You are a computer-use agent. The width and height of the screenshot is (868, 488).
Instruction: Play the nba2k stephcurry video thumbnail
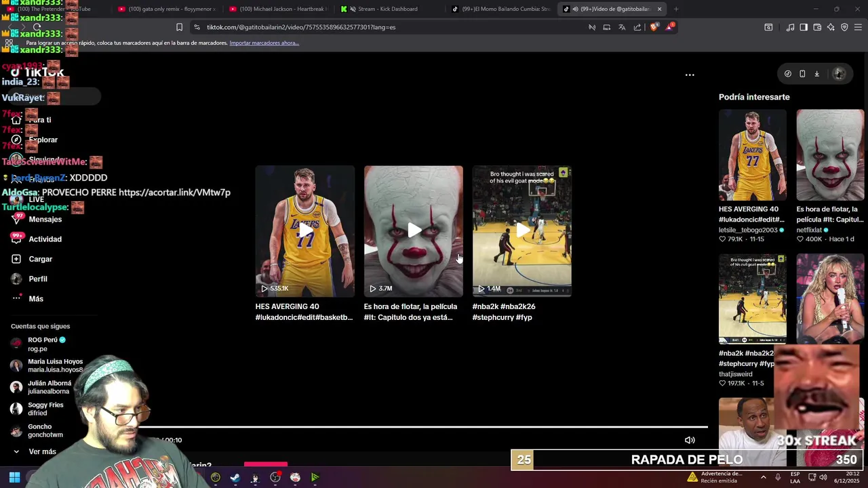coord(521,231)
